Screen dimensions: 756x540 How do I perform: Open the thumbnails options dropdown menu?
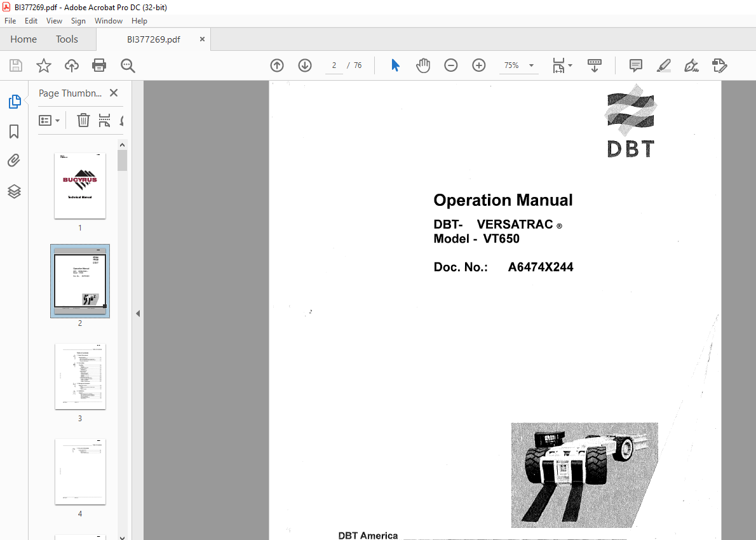pos(49,120)
